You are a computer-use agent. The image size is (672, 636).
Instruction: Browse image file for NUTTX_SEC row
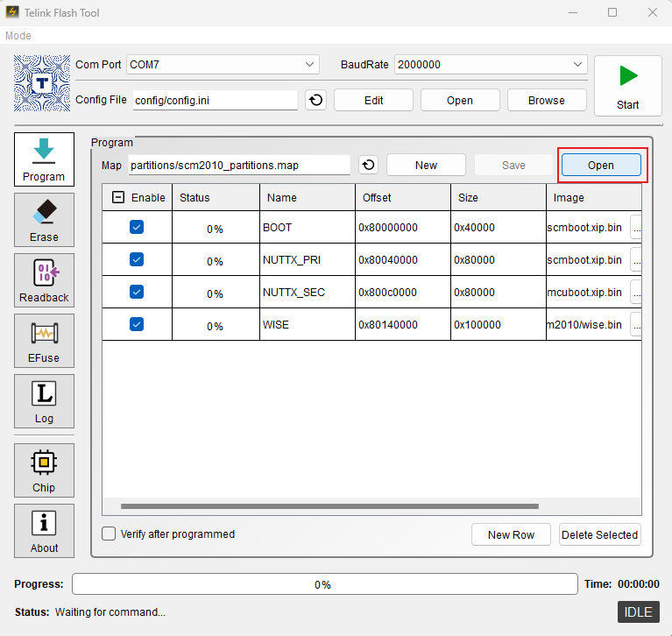point(636,293)
